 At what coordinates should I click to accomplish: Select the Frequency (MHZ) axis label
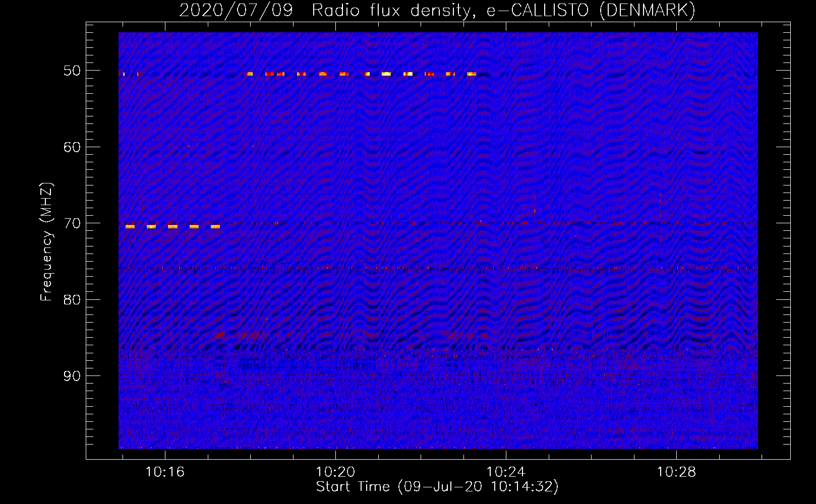tap(46, 242)
